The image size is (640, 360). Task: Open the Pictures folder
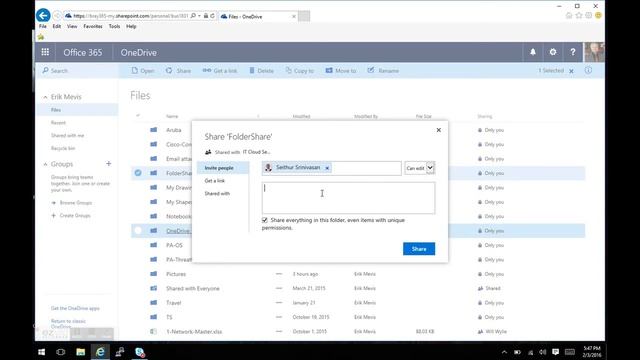[x=176, y=274]
